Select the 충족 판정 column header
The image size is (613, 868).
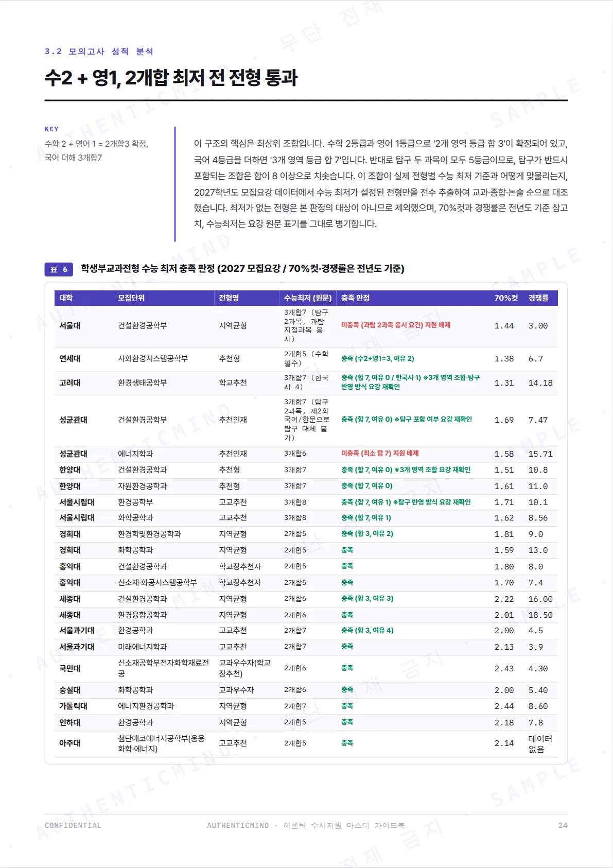click(355, 298)
